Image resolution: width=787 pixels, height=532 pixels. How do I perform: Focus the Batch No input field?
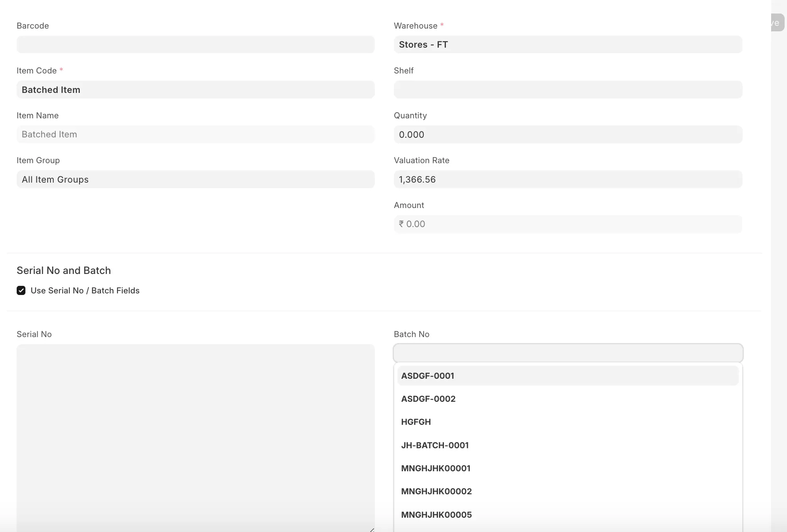point(568,353)
